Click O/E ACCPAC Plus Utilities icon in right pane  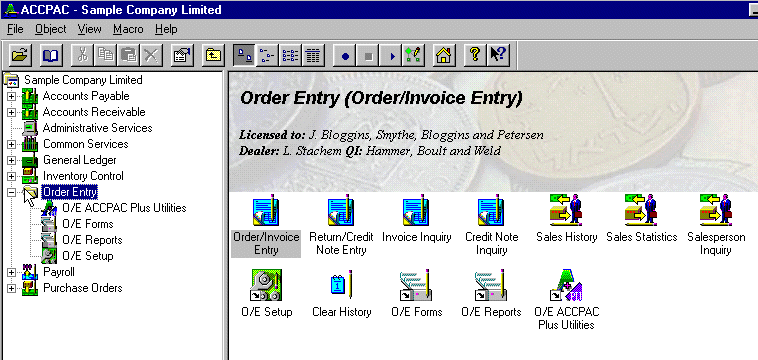tap(566, 285)
